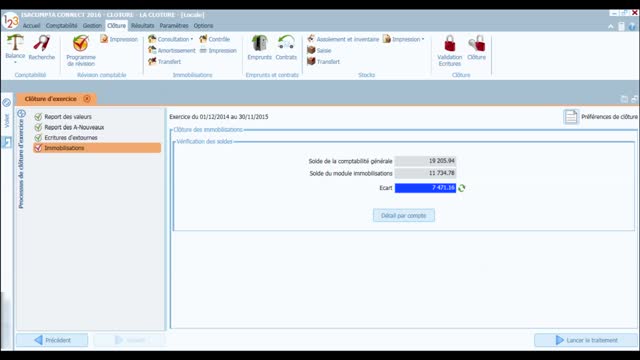Viewport: 640px width, 360px height.
Task: Refresh the Ecart value
Action: 462,188
